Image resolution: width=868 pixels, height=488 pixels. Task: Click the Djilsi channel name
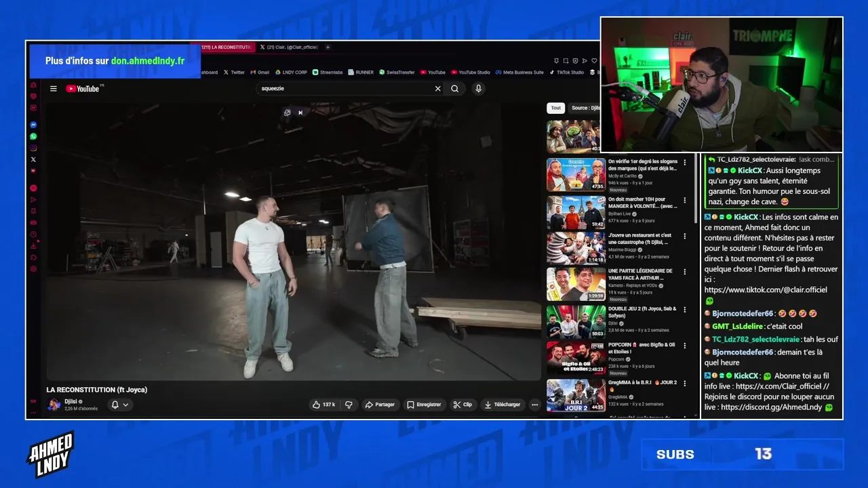click(x=71, y=401)
